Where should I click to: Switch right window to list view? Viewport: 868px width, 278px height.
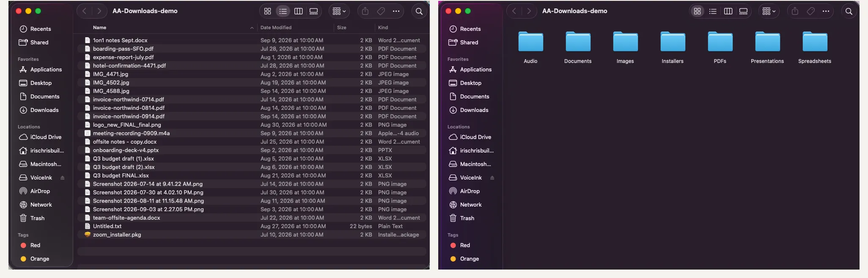tap(713, 11)
